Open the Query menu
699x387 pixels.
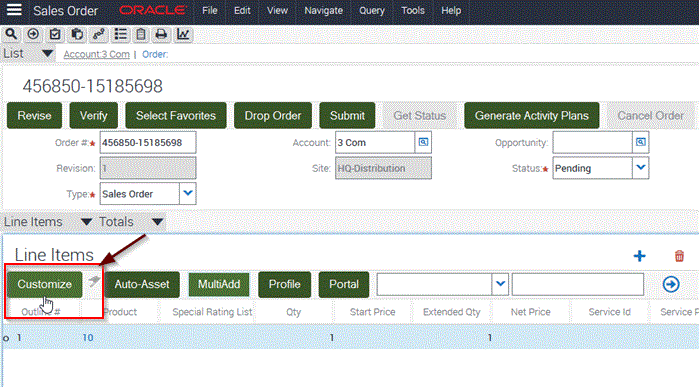click(x=372, y=10)
